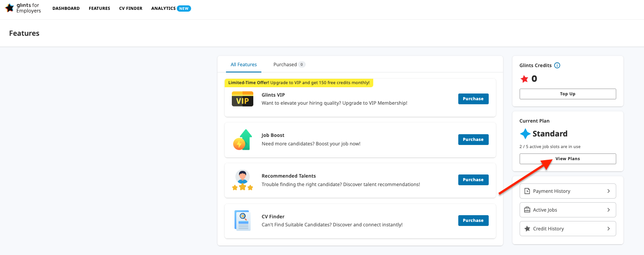Screen dimensions: 644x255
Task: Click the Recommended Talents title text
Action: [x=289, y=176]
